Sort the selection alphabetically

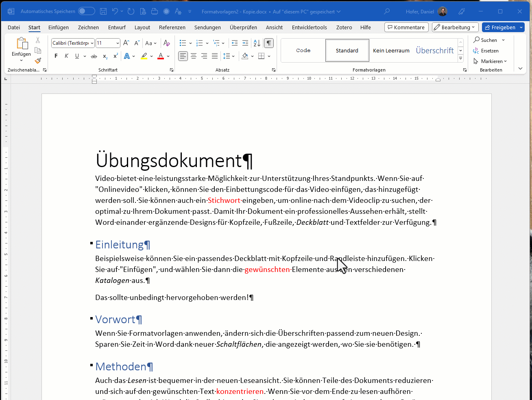[x=257, y=43]
